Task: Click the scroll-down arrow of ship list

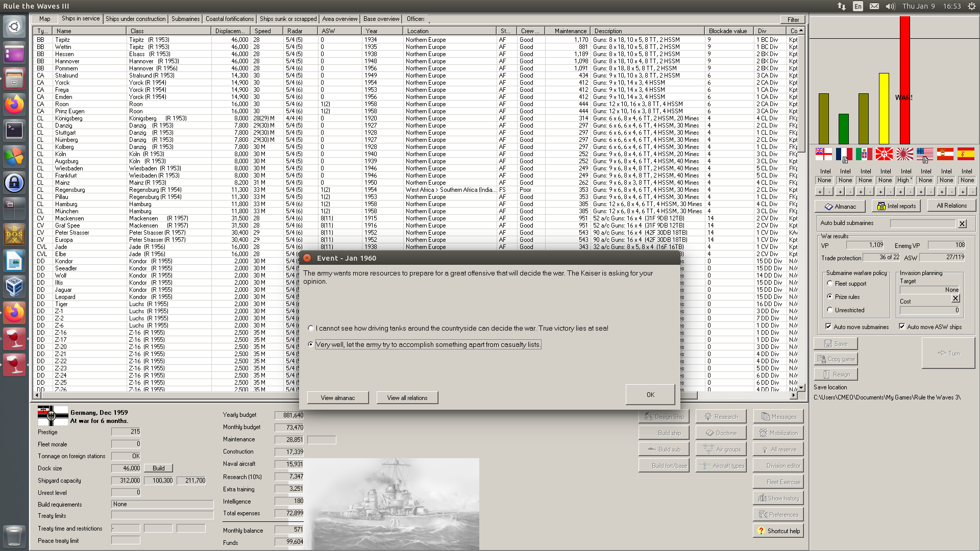Action: pos(801,388)
